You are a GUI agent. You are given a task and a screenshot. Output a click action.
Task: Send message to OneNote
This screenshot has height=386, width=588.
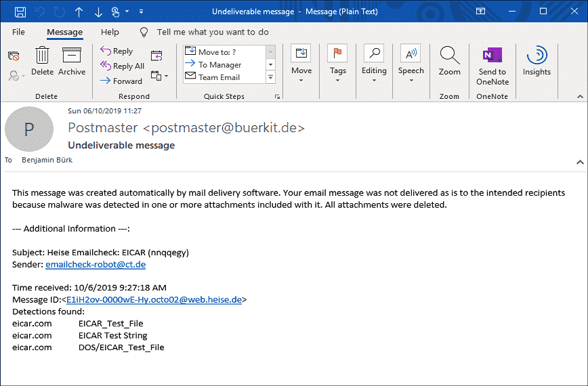point(492,66)
